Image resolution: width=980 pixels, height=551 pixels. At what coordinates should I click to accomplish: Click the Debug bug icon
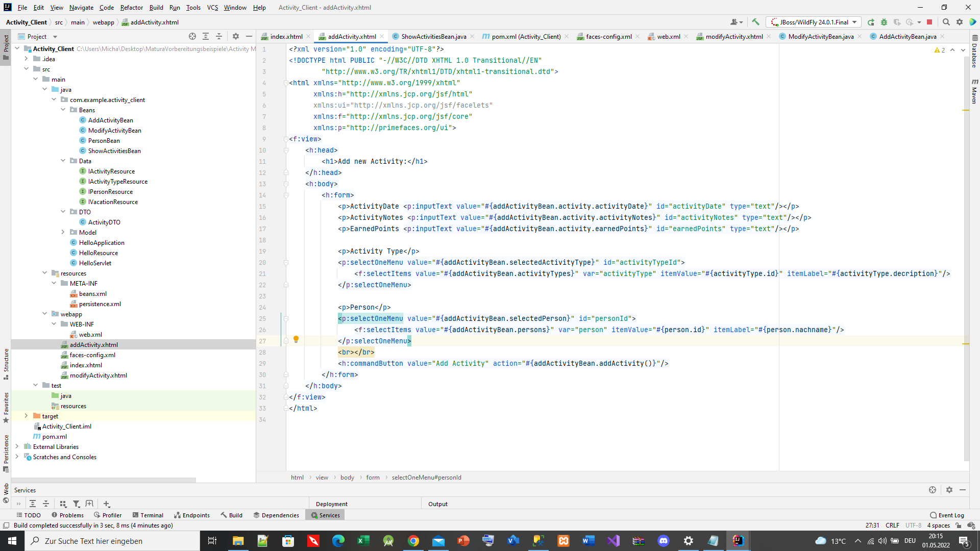[x=884, y=22]
